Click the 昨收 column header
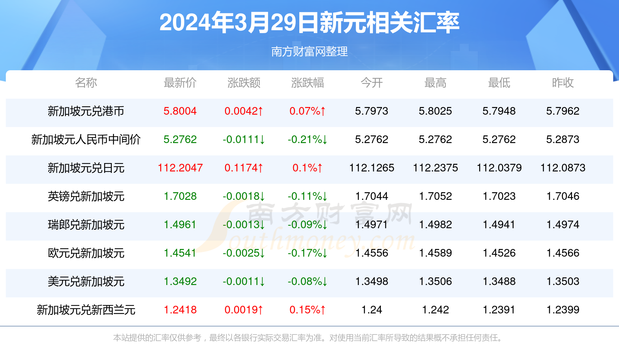This screenshot has width=619, height=364. coord(563,83)
